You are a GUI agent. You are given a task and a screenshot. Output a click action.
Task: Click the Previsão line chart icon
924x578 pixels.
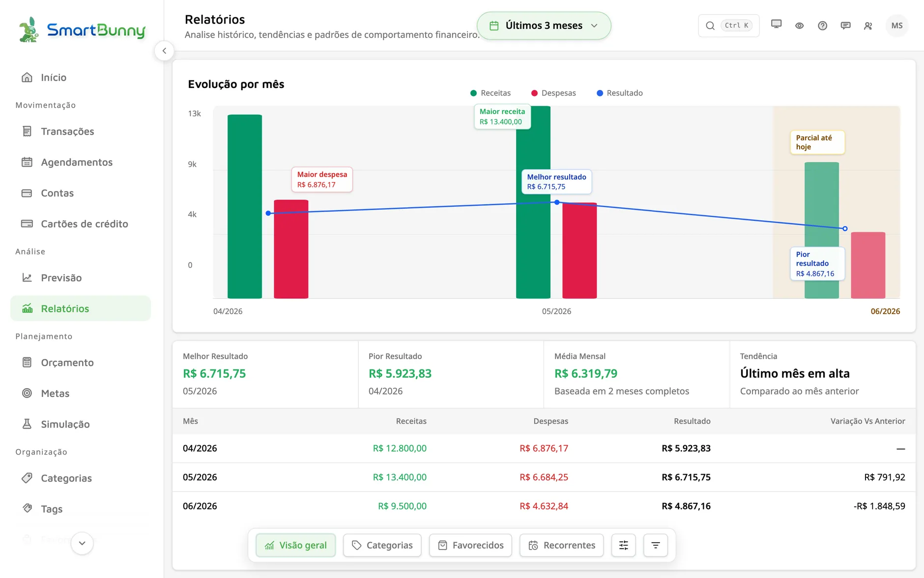pyautogui.click(x=27, y=278)
